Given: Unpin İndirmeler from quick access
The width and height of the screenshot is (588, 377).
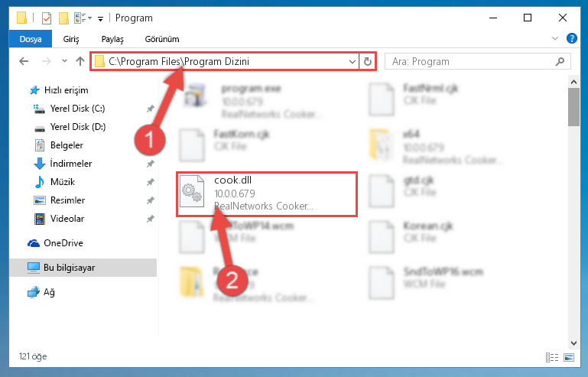Looking at the screenshot, I should (x=151, y=164).
